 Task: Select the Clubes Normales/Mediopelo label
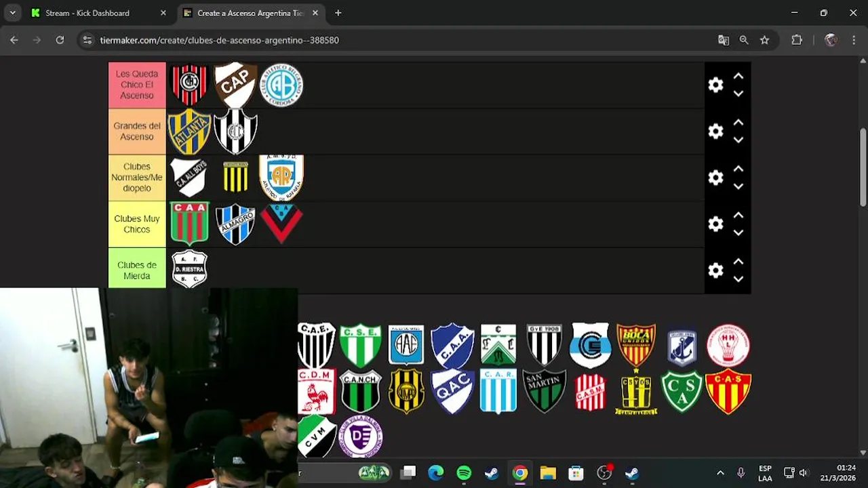pyautogui.click(x=137, y=178)
